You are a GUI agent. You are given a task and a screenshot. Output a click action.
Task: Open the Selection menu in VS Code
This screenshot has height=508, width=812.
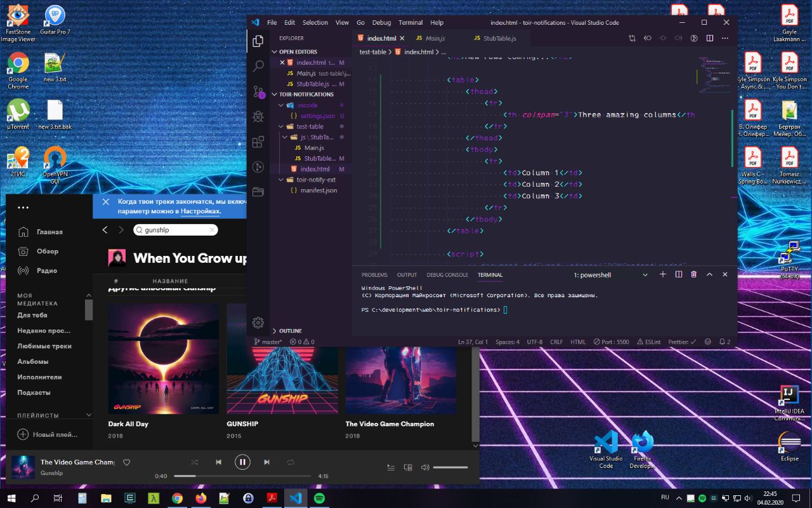[315, 22]
